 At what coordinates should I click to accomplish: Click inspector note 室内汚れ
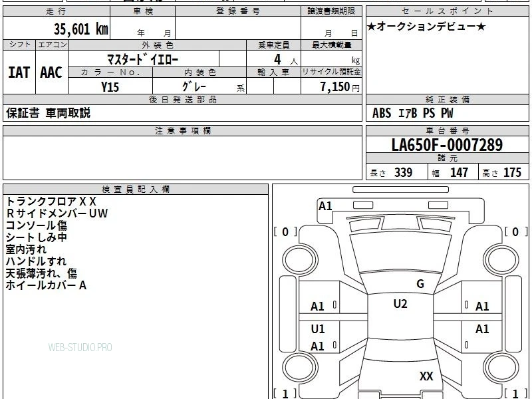tap(26, 249)
